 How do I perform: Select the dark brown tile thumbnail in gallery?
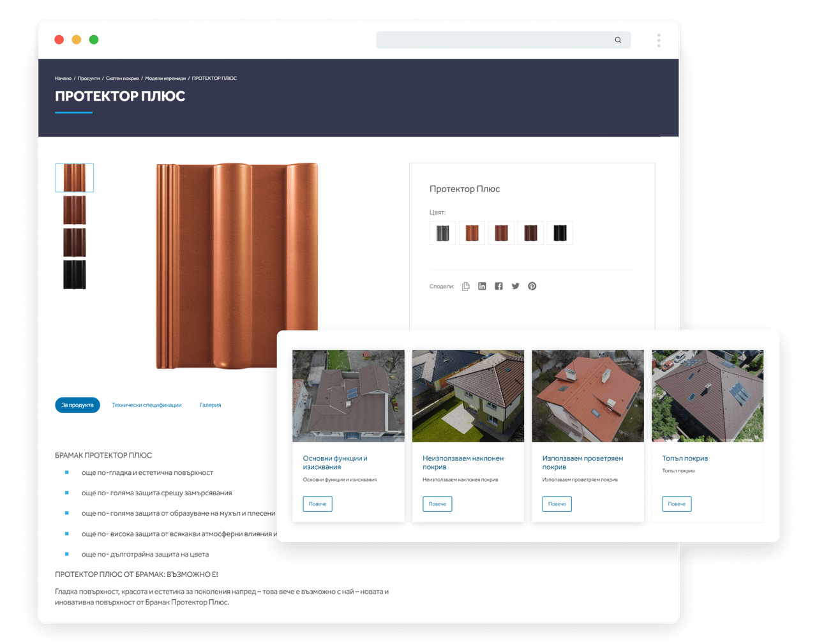point(75,243)
